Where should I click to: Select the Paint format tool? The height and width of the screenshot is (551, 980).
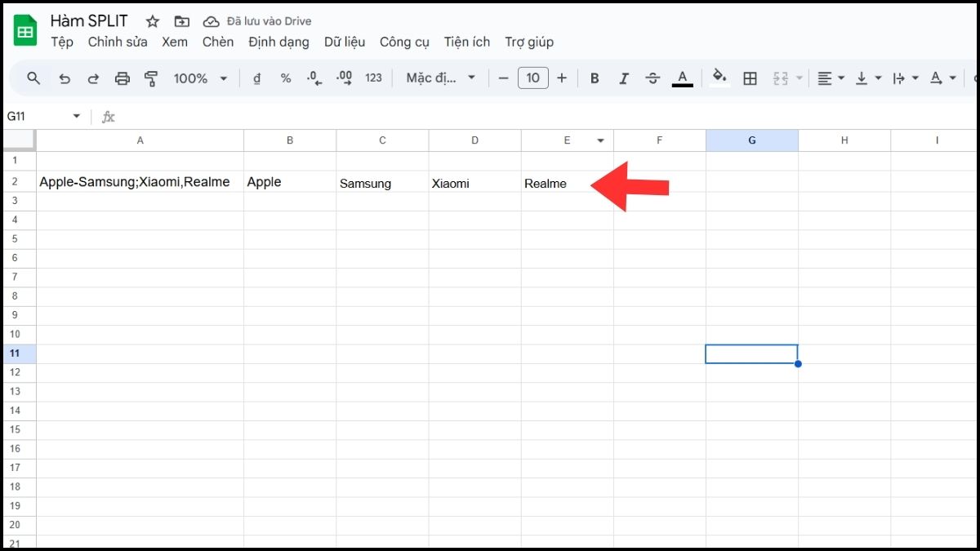(x=151, y=78)
